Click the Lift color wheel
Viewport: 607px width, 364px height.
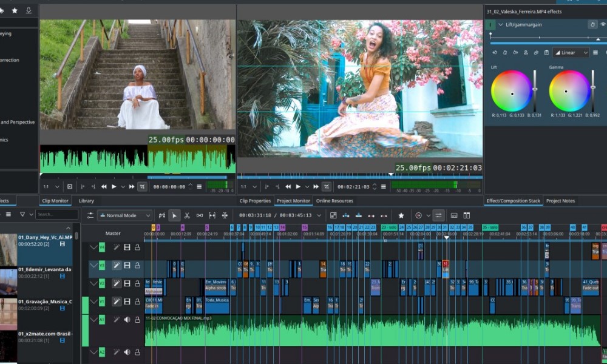tap(511, 91)
